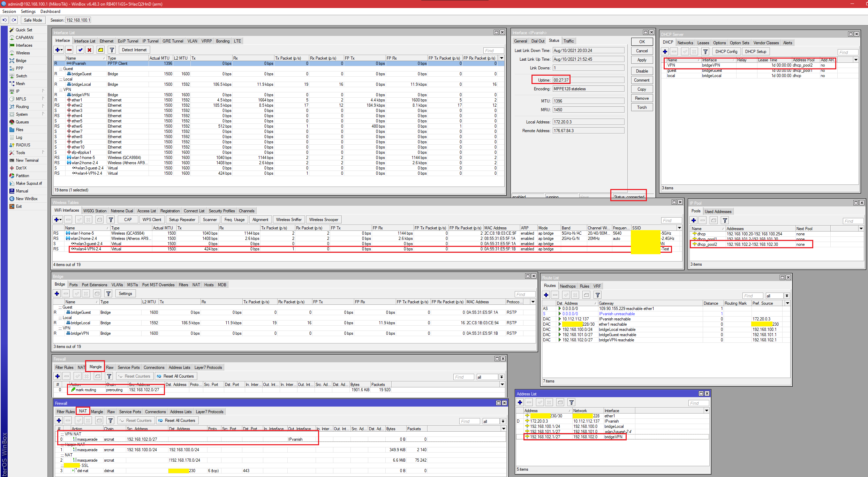Click the comment note icon in Interface List toolbar
The width and height of the screenshot is (868, 477).
(x=101, y=50)
